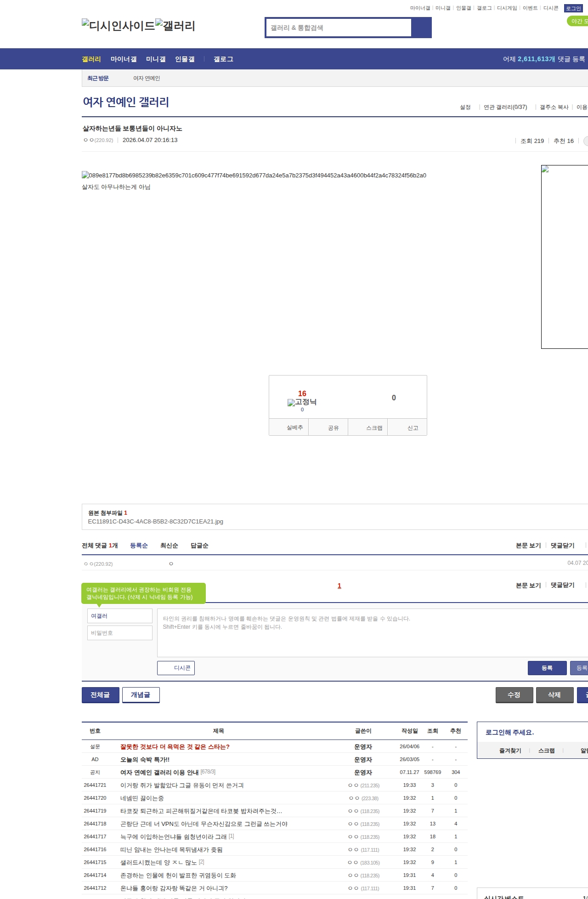This screenshot has width=588, height=899.
Task: Open post 네넴띤 끓이는중
Action: [x=142, y=798]
